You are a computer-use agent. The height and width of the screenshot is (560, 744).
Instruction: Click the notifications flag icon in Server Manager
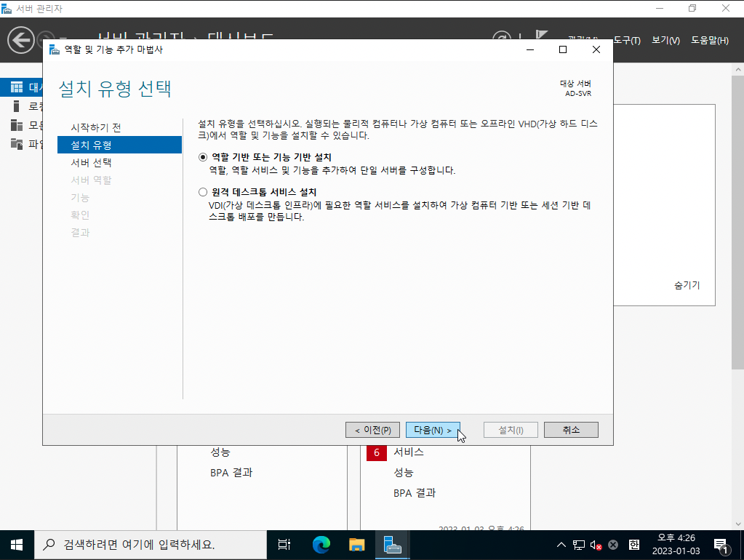[x=541, y=34]
